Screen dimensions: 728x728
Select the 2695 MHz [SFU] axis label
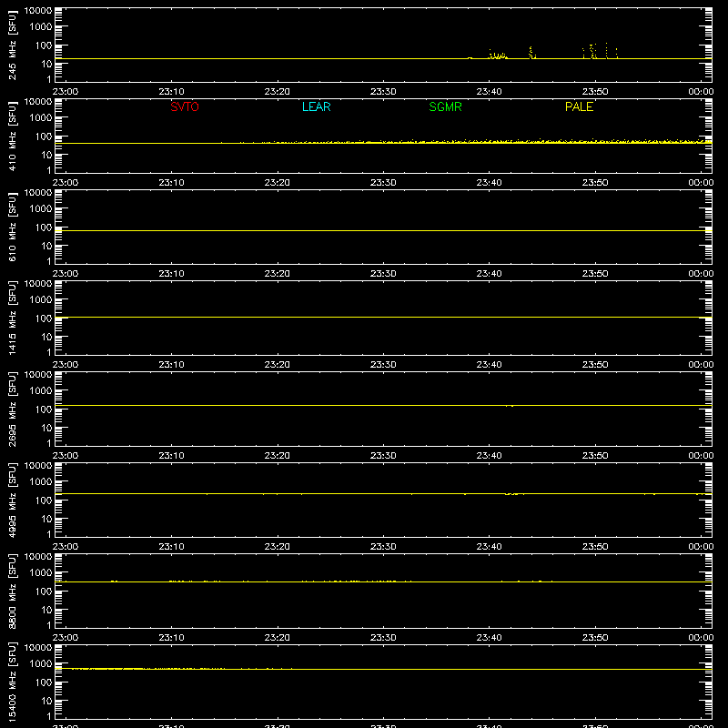(13, 409)
